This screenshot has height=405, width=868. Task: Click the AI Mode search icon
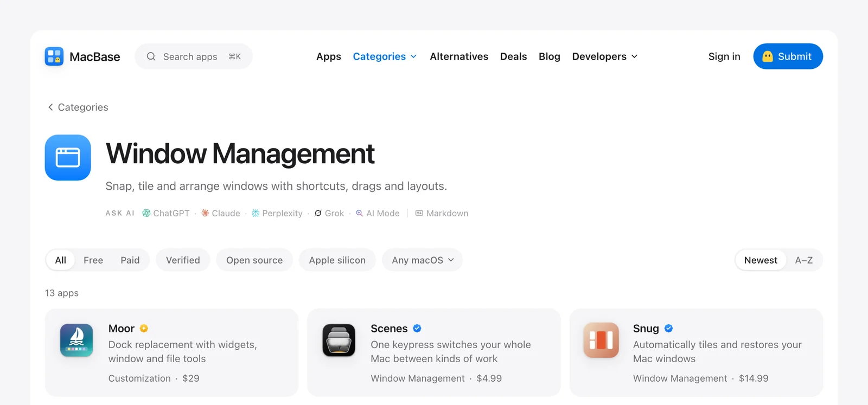[359, 213]
